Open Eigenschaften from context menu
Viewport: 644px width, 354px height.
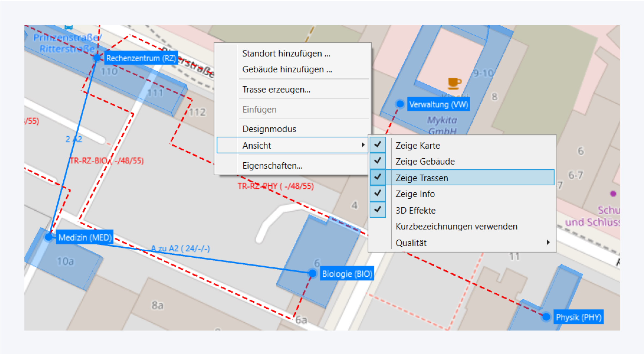(272, 166)
